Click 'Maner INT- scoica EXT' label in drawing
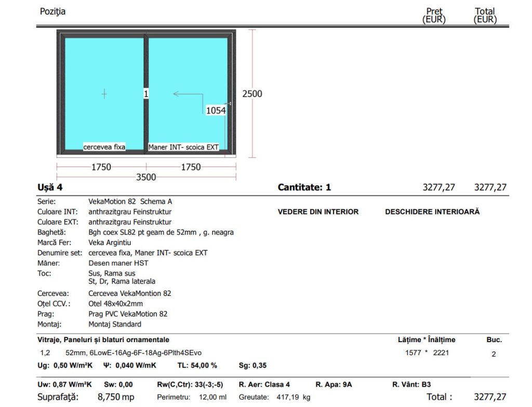The image size is (532, 407). (183, 147)
